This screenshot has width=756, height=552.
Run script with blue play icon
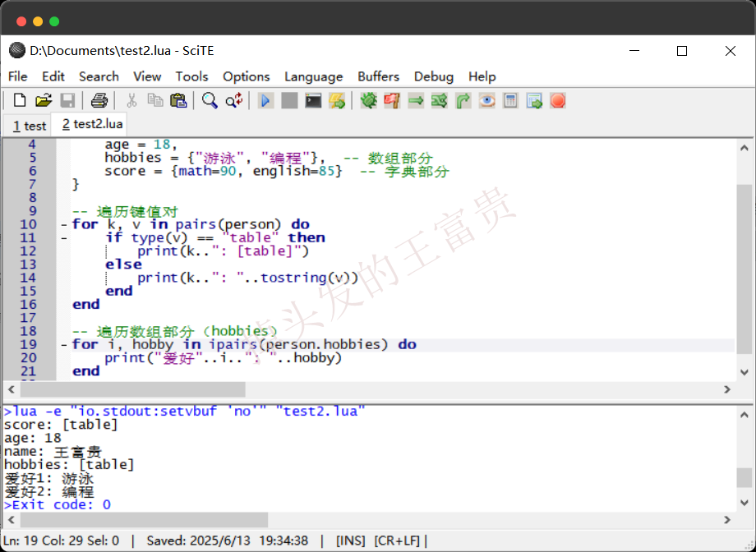[x=265, y=101]
